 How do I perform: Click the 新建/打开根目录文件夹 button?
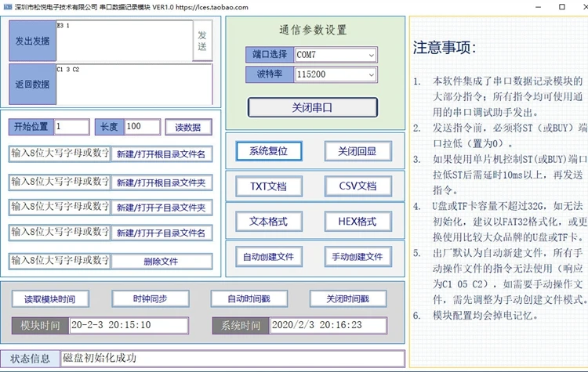click(x=162, y=182)
